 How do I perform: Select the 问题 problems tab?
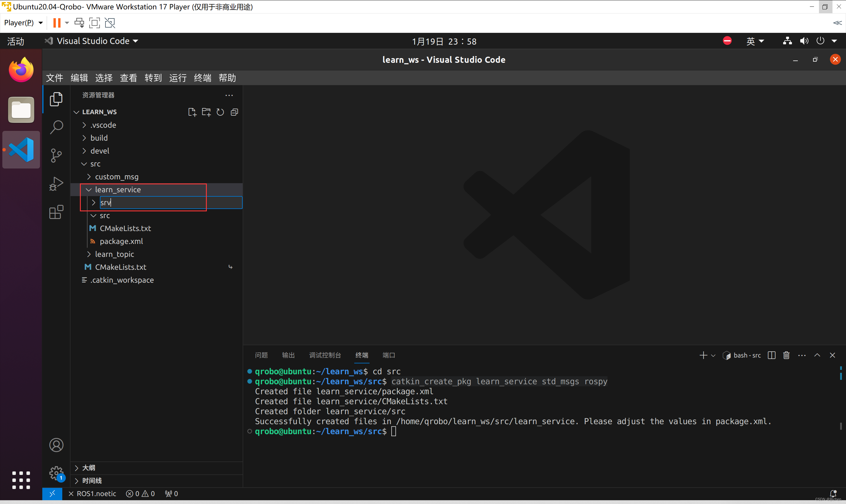[262, 355]
